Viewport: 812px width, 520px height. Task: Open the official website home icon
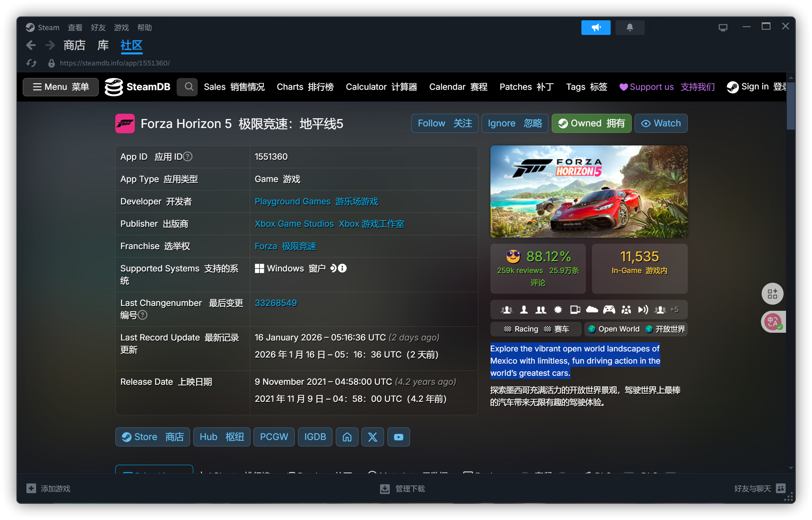point(347,437)
